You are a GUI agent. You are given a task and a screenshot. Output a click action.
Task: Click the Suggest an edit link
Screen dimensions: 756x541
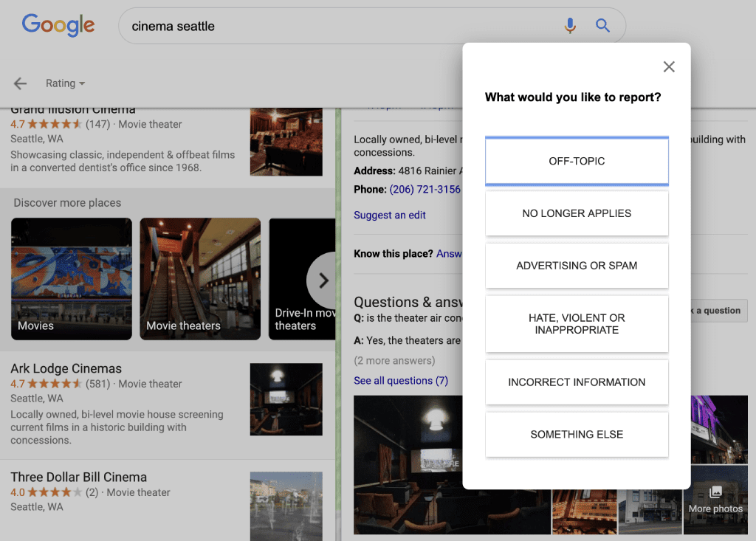[390, 215]
